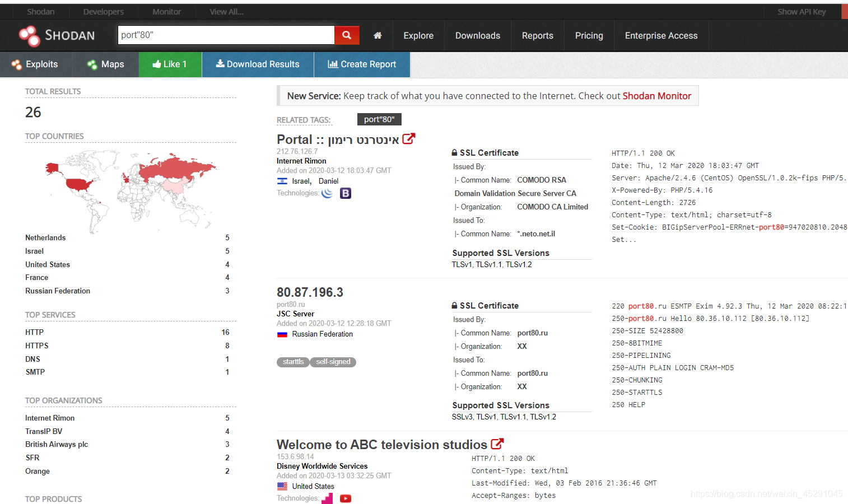Click Israel country link in first result

pos(301,181)
